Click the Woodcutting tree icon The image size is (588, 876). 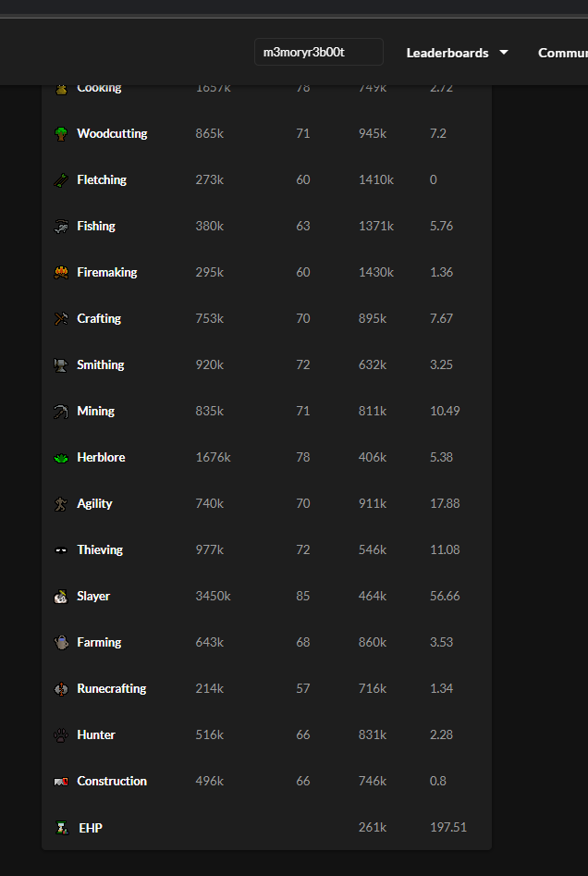61,133
